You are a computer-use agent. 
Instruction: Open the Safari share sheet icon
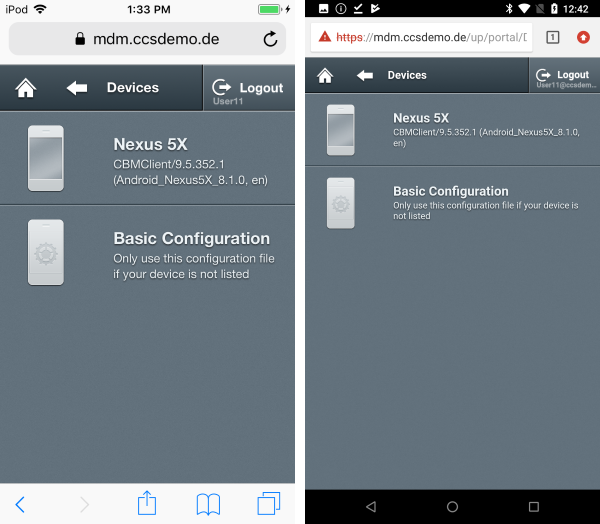pos(147,503)
